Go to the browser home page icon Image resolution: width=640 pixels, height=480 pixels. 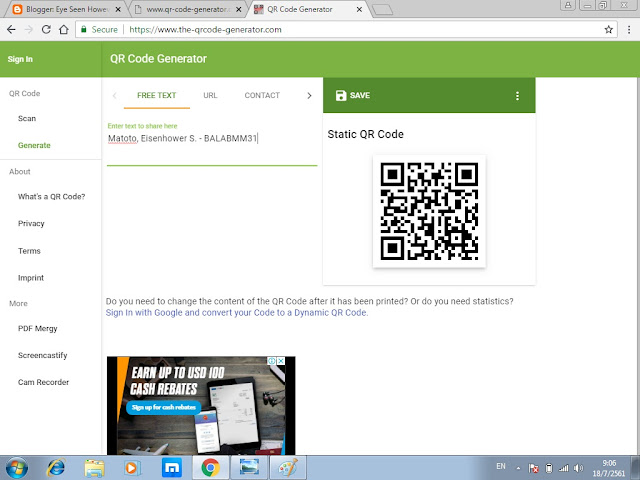click(x=64, y=29)
